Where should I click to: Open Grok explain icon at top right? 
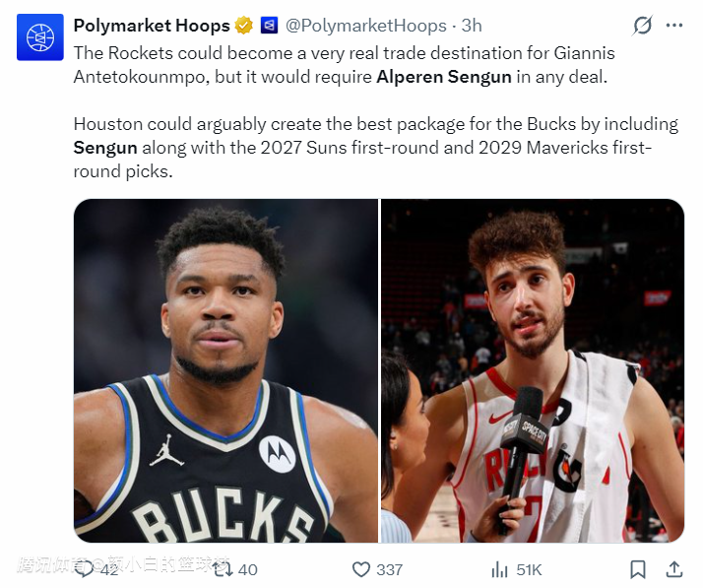point(642,26)
